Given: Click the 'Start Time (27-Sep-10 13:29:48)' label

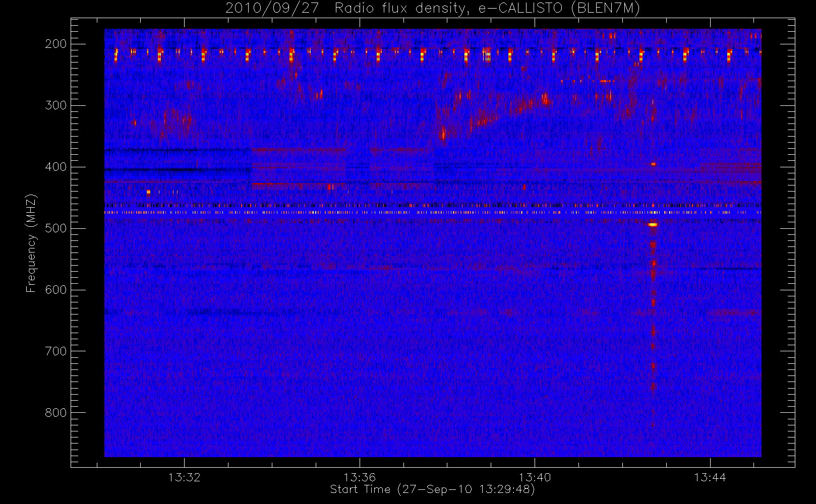Looking at the screenshot, I should click(x=432, y=489).
